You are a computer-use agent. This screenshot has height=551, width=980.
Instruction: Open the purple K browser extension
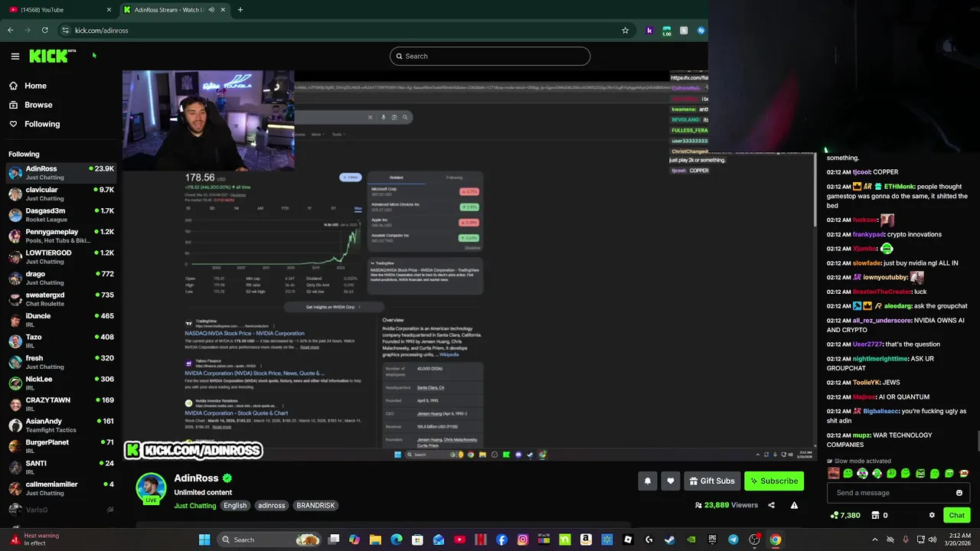coord(649,31)
